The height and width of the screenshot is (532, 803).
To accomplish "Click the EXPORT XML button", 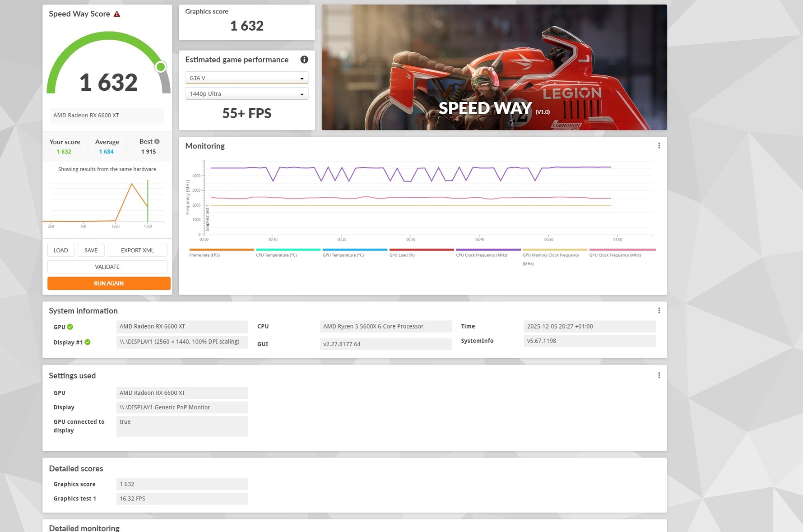I will pyautogui.click(x=137, y=250).
